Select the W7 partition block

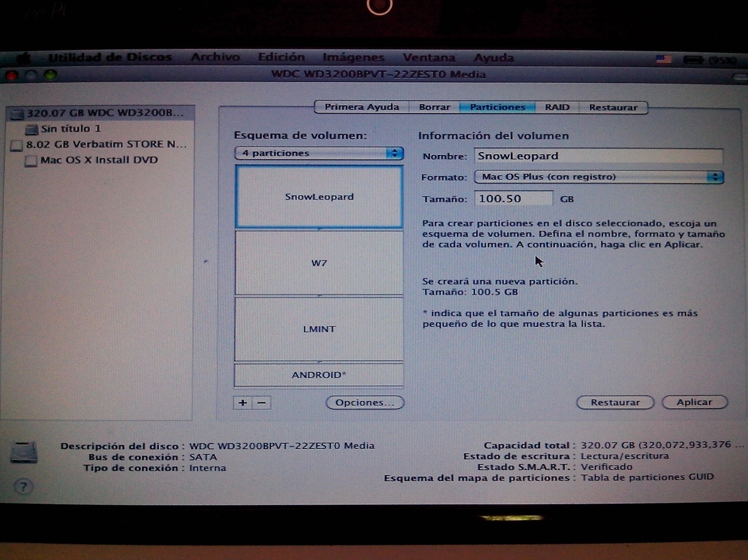tap(319, 263)
